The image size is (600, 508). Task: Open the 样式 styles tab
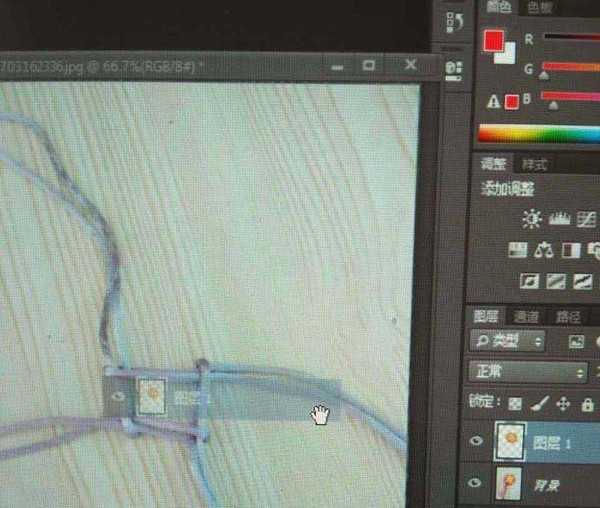(x=535, y=165)
